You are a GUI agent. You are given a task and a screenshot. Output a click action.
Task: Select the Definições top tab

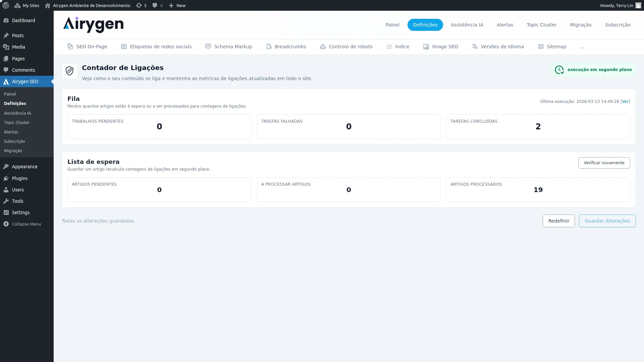point(425,25)
